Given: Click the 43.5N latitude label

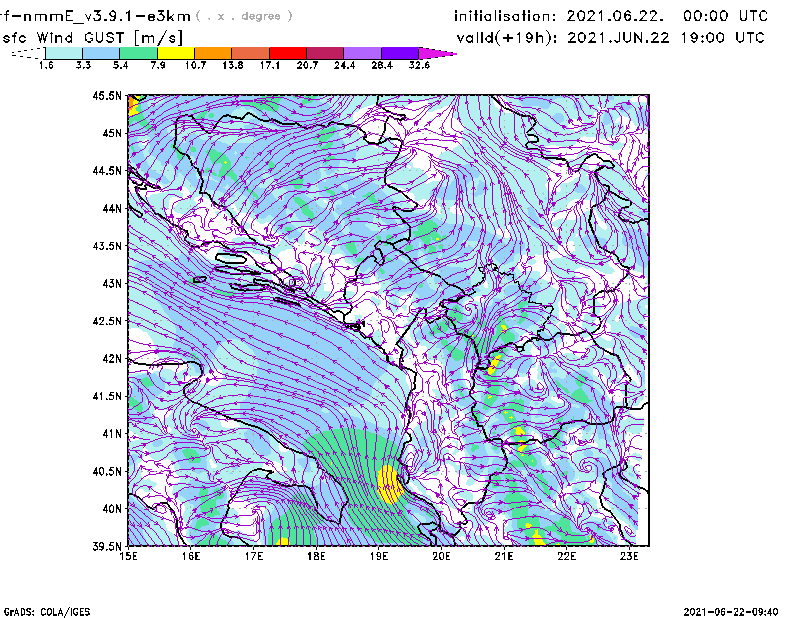Looking at the screenshot, I should point(107,245).
